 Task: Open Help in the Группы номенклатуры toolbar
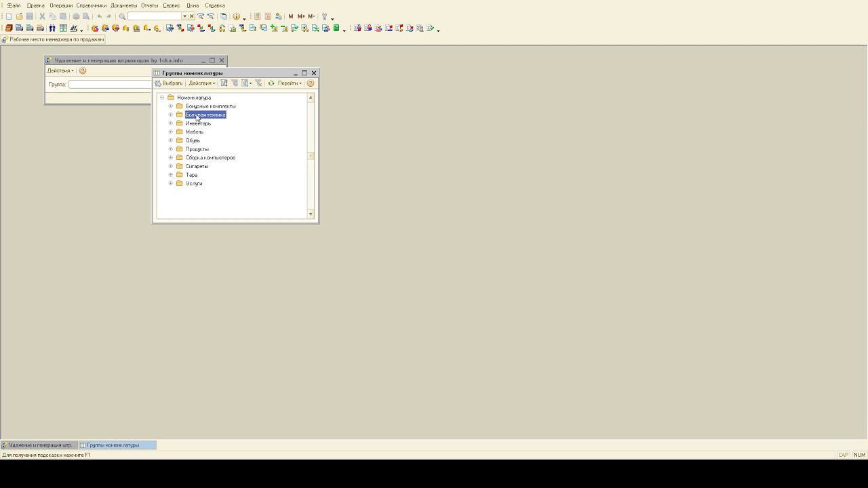pos(311,83)
